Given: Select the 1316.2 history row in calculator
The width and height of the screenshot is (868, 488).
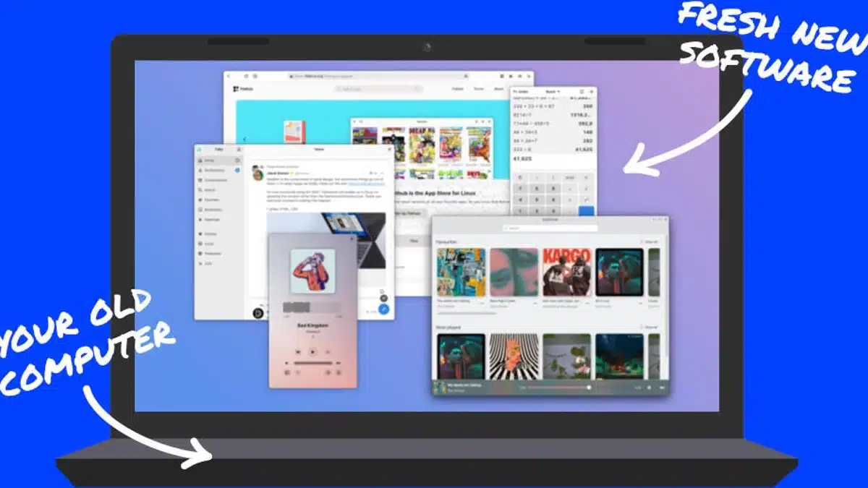Looking at the screenshot, I should click(x=553, y=114).
